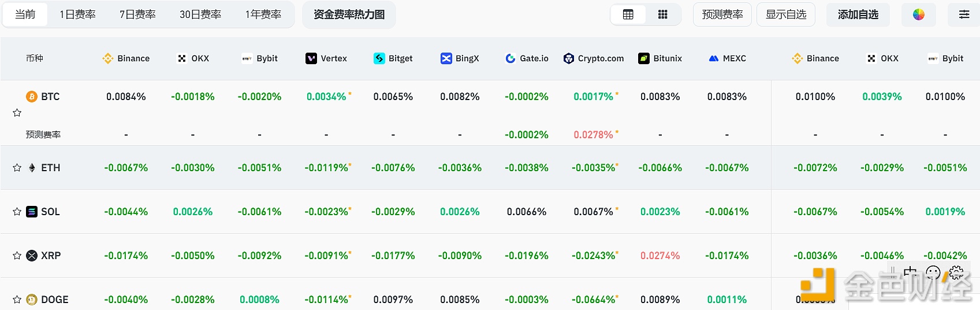Viewport: 980px width, 310px height.
Task: Open the SOL coin name link
Action: point(50,212)
